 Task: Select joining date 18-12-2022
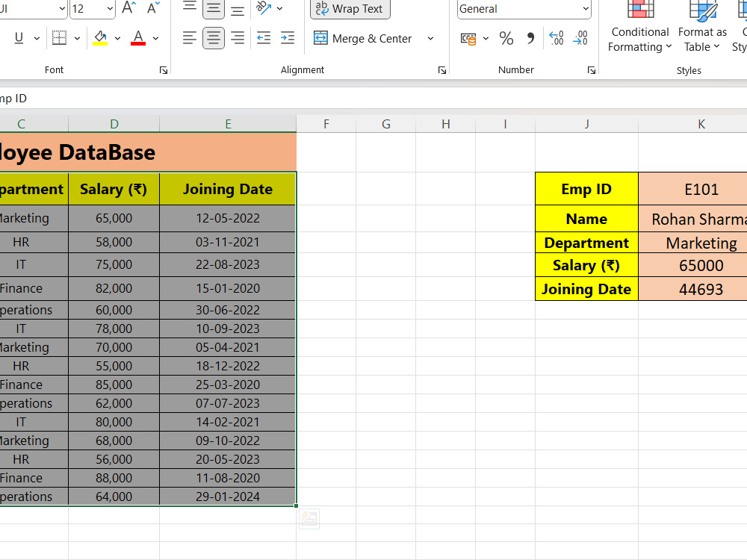pyautogui.click(x=228, y=366)
